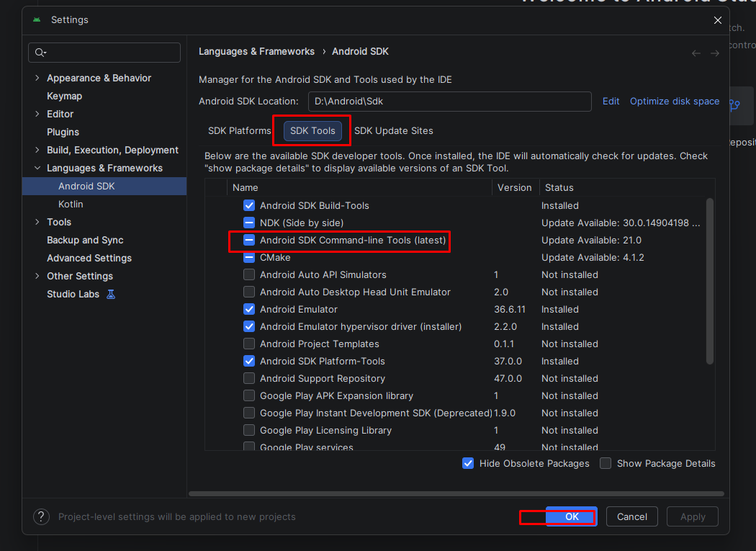The image size is (756, 551).
Task: Uncheck Android Emulator
Action: tap(249, 309)
